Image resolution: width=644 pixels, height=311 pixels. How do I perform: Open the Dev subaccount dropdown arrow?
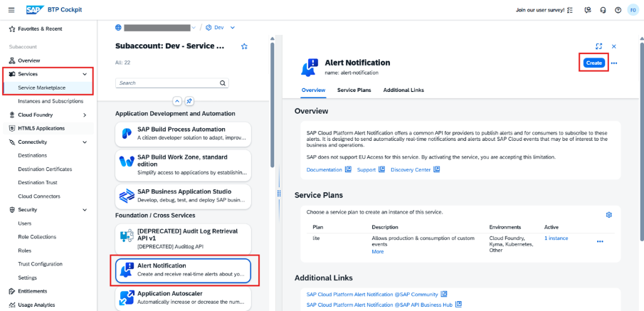coord(233,28)
